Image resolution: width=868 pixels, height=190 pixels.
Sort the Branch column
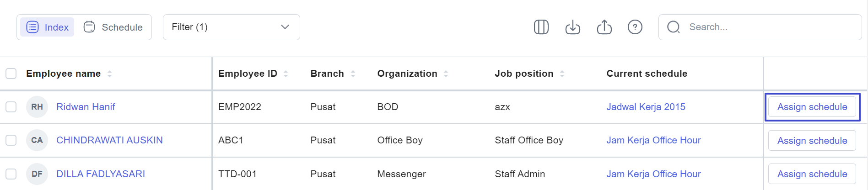353,74
